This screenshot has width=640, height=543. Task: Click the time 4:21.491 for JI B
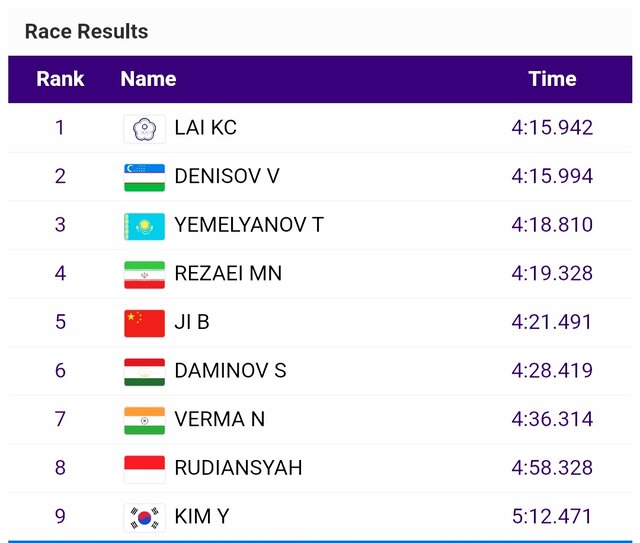pyautogui.click(x=552, y=322)
